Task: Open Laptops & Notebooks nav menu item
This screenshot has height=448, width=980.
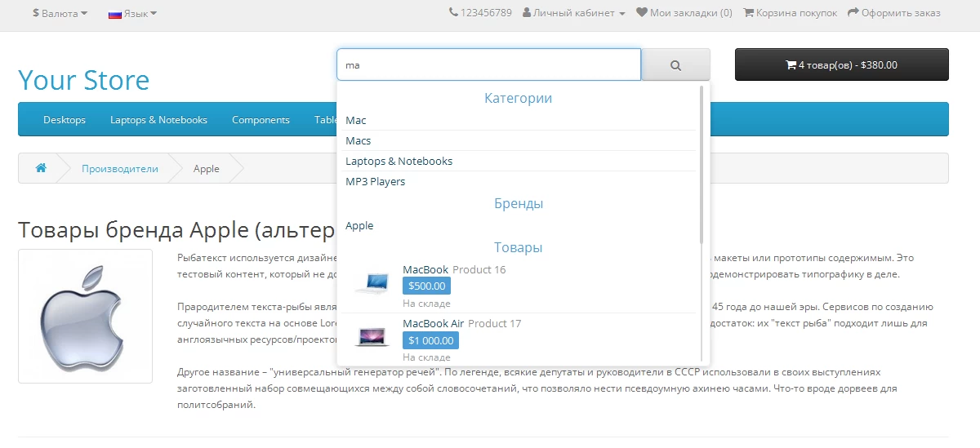Action: click(159, 120)
